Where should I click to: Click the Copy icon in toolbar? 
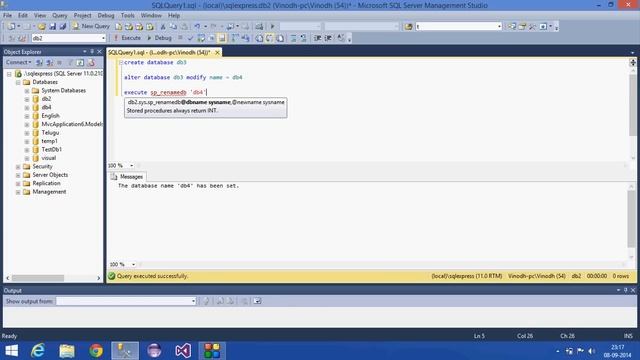(x=173, y=27)
